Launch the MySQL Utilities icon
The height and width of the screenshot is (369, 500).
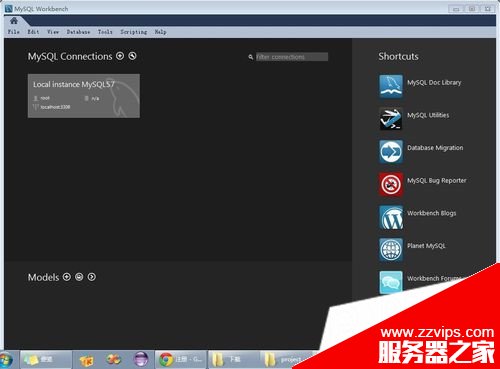tap(391, 119)
